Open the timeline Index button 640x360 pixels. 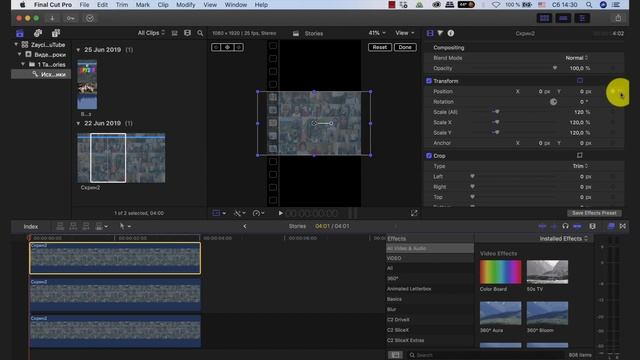point(31,227)
